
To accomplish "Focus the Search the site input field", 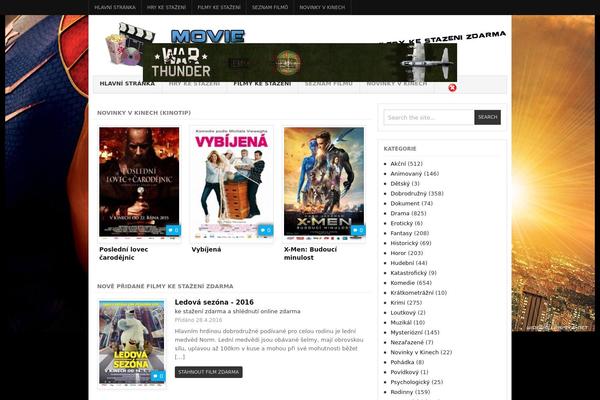I will click(x=429, y=118).
